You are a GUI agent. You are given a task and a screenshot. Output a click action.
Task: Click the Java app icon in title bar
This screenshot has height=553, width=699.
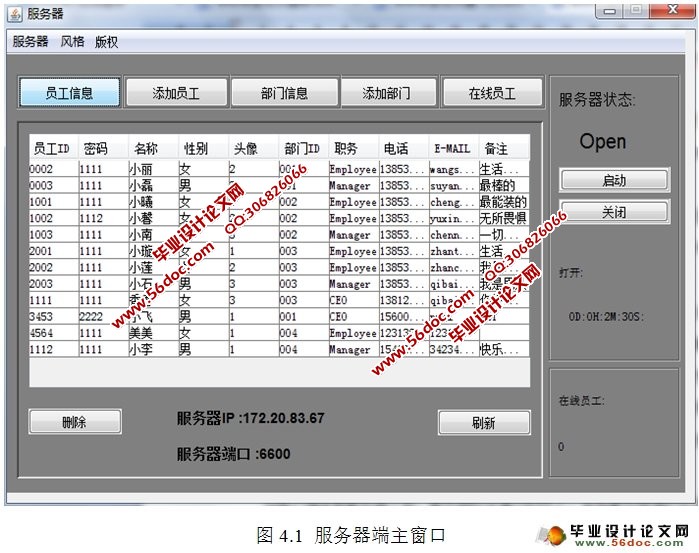click(15, 14)
